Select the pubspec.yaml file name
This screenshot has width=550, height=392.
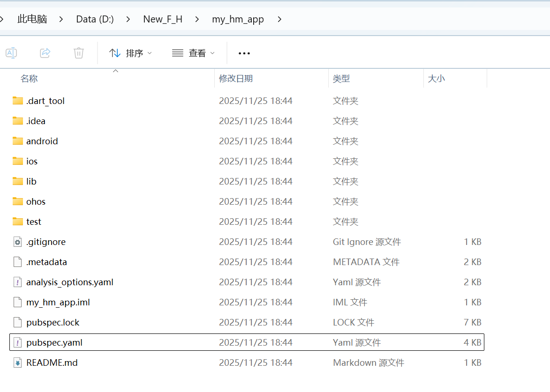point(54,343)
